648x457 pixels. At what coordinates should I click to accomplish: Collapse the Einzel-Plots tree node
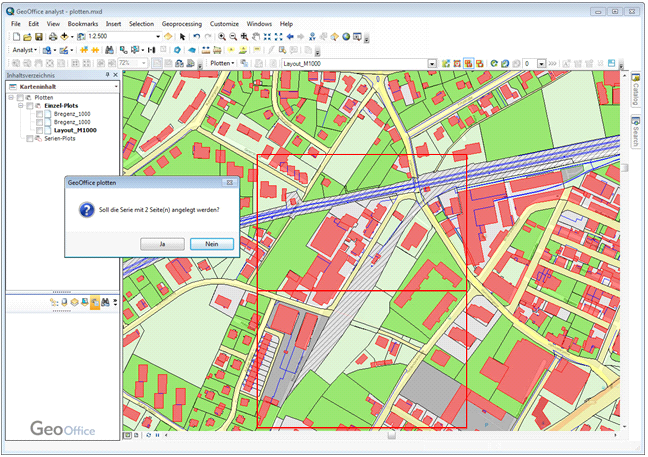[x=19, y=105]
